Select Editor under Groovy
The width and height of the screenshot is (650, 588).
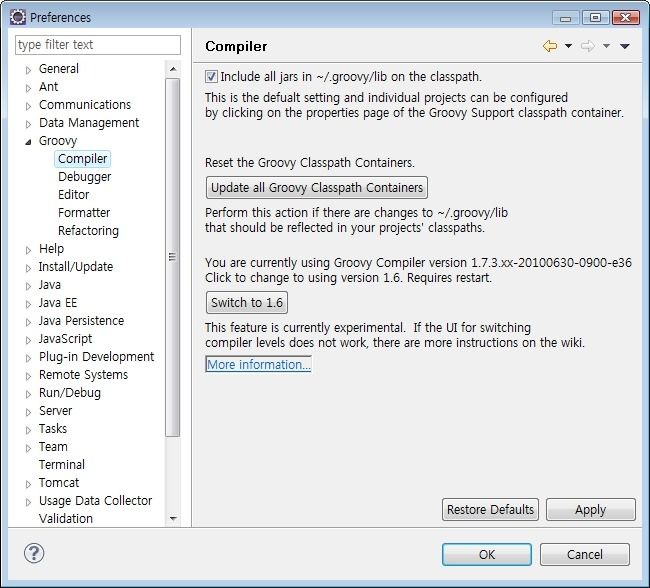pyautogui.click(x=73, y=194)
